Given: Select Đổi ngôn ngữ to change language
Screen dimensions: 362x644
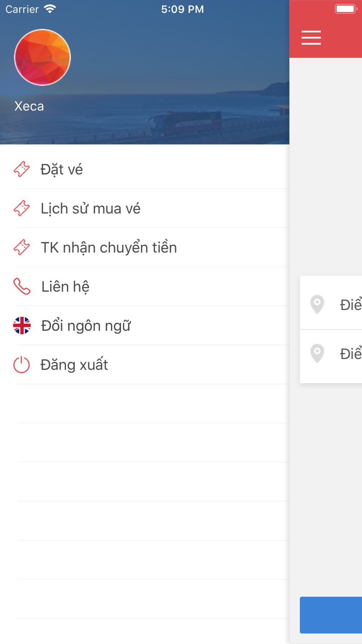Looking at the screenshot, I should (x=145, y=326).
